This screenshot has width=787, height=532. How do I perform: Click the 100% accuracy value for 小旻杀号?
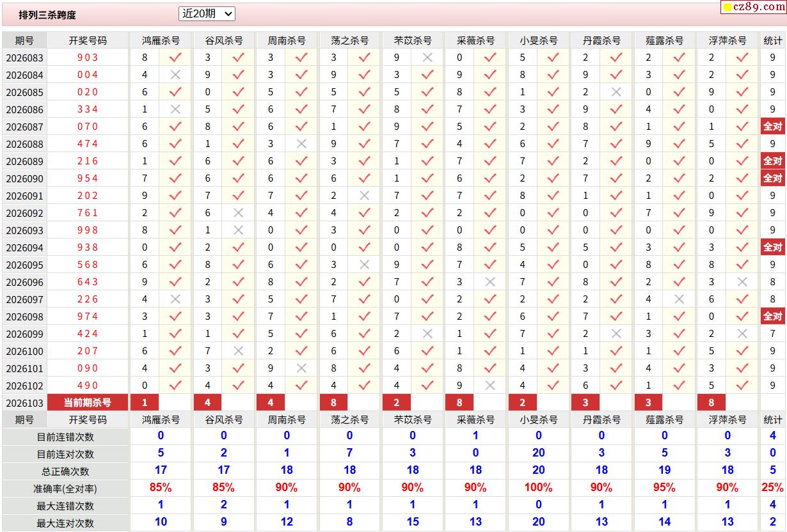[x=539, y=488]
